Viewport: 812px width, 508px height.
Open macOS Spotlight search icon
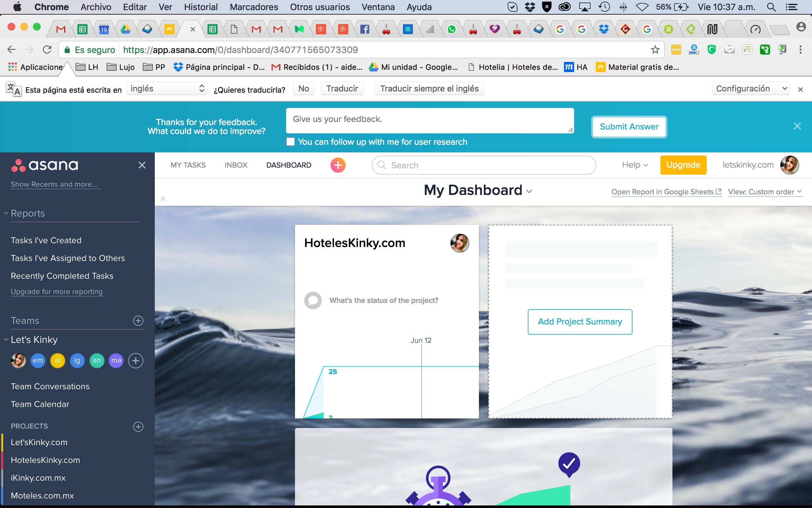[x=771, y=7]
